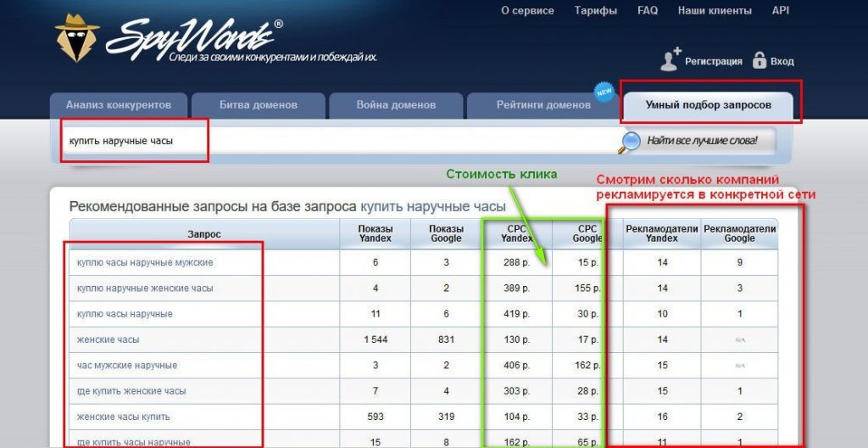868x448 pixels.
Task: Click Показы Yandex value 1 544
Action: [376, 340]
